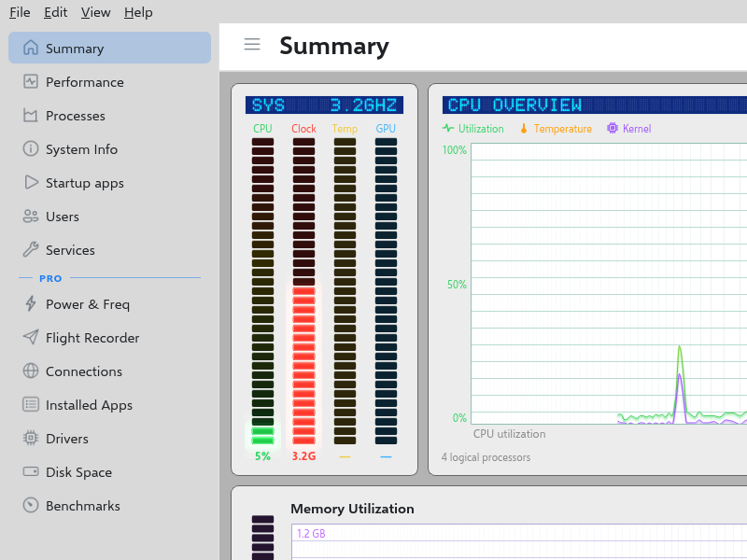
Task: Click the Memory Utilization heading
Action: click(x=352, y=509)
